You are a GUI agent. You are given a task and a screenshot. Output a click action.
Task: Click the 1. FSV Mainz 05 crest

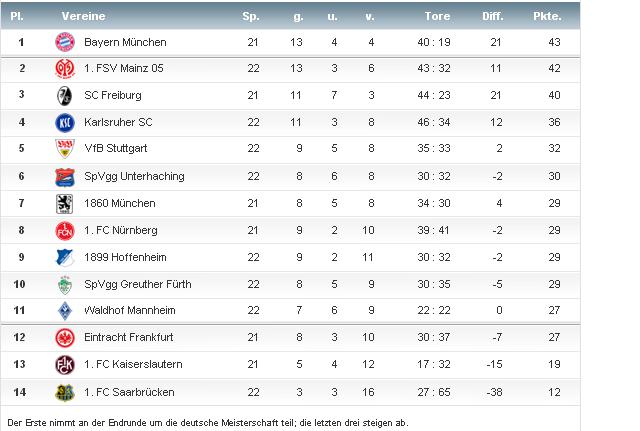pyautogui.click(x=65, y=69)
